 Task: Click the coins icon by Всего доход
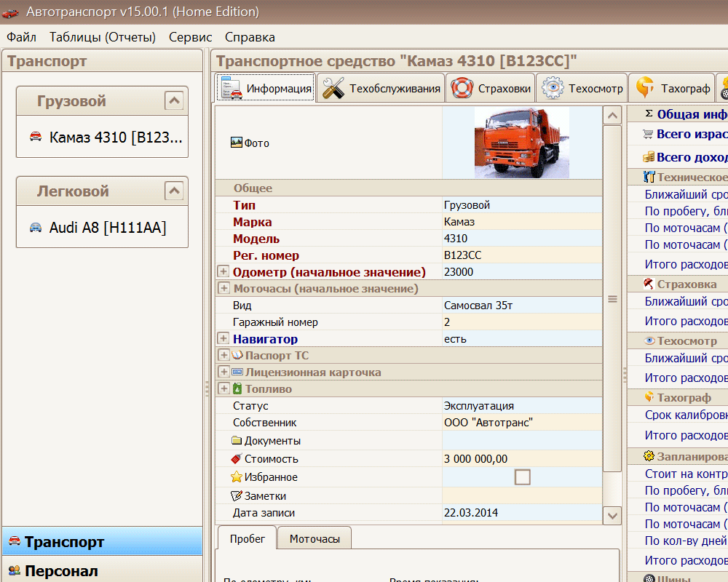tap(649, 157)
